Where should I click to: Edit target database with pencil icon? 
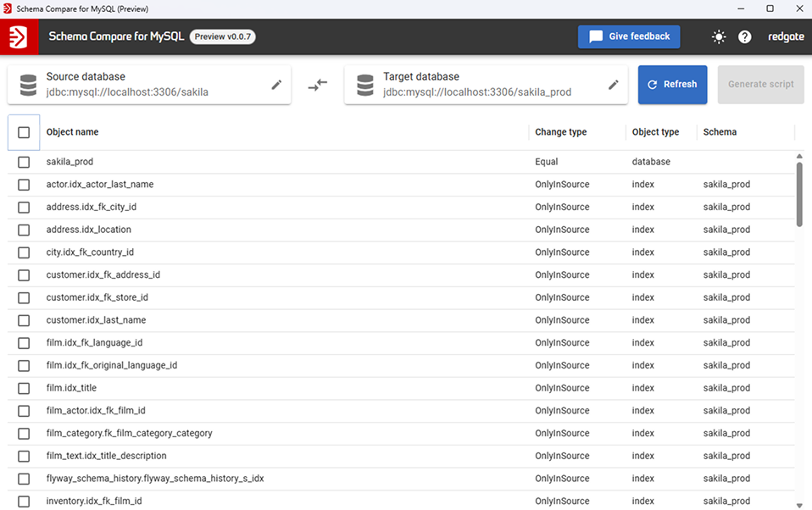pos(613,85)
